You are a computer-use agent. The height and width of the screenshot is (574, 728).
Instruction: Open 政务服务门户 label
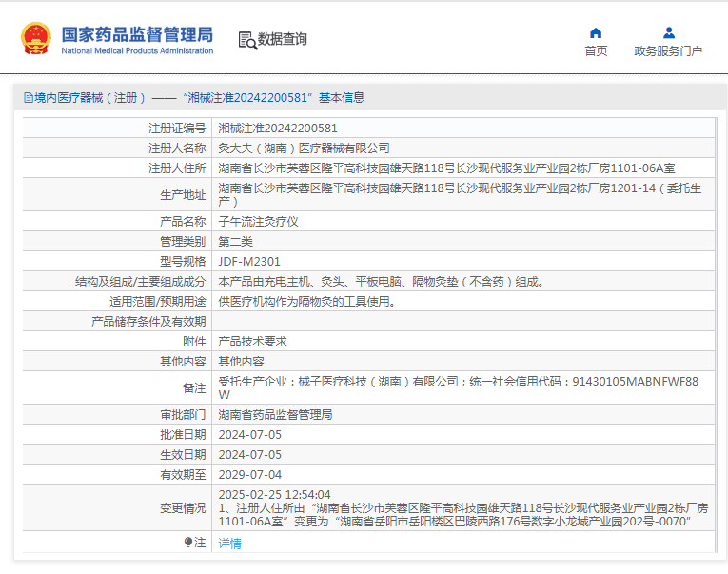[x=668, y=51]
